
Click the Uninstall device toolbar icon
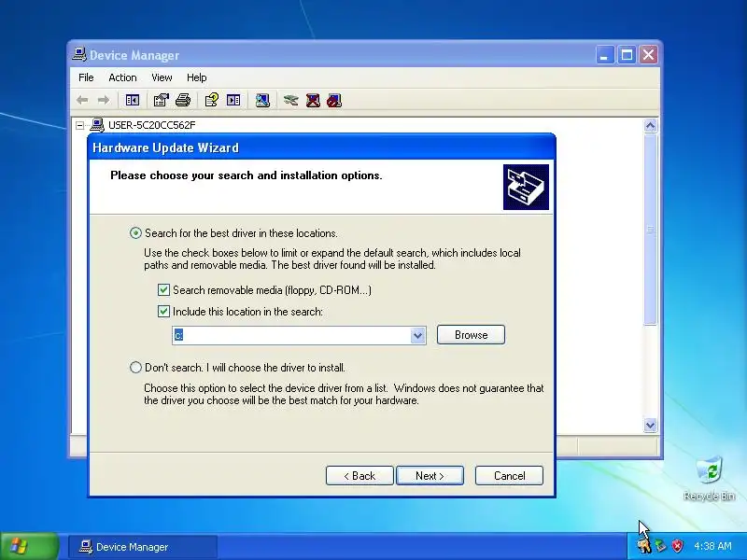point(313,100)
